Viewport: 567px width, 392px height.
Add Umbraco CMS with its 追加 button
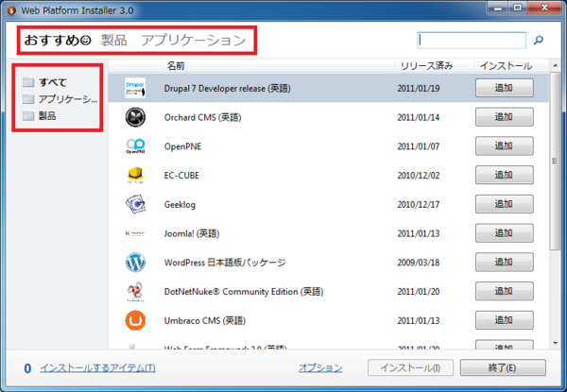pyautogui.click(x=504, y=320)
